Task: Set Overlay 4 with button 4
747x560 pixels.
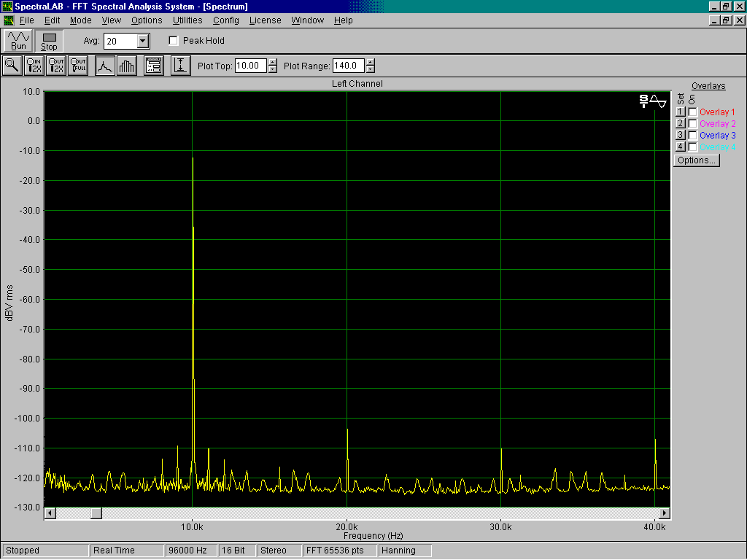Action: [681, 147]
